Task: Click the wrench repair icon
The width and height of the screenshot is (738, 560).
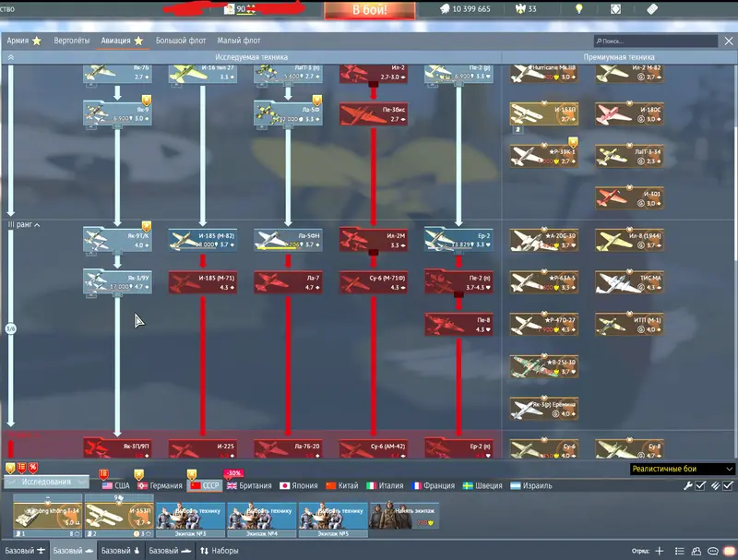Action: [x=687, y=485]
